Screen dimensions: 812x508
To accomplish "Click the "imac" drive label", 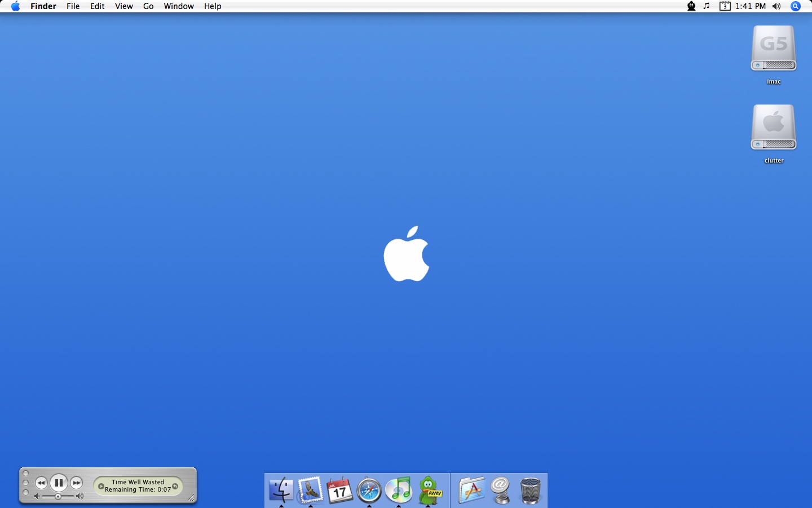I will (774, 82).
